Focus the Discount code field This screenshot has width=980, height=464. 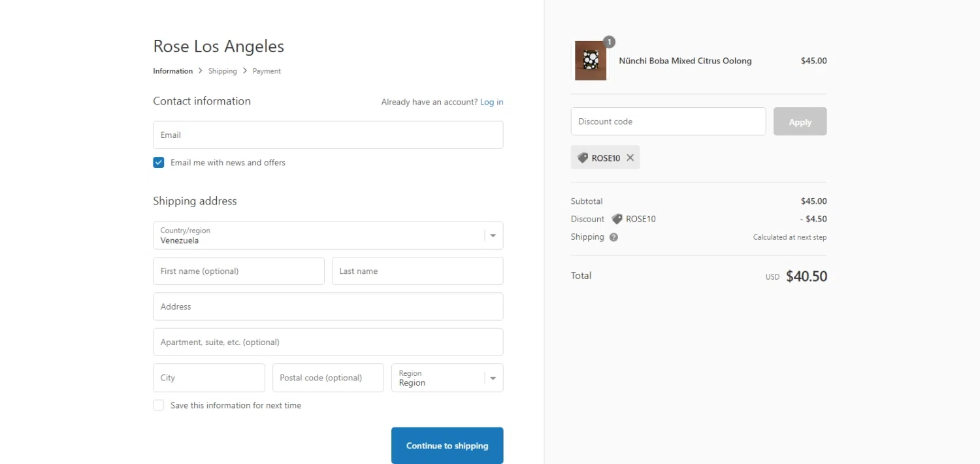tap(668, 122)
